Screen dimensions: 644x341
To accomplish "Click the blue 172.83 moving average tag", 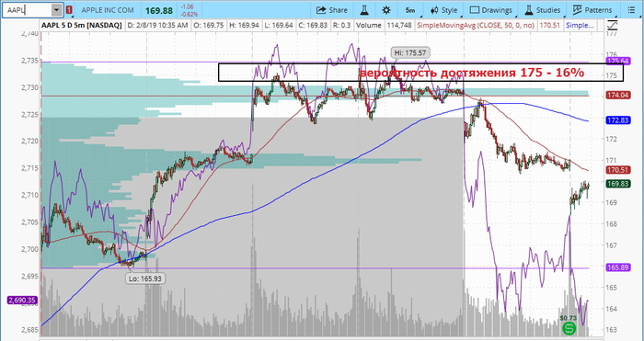I will pyautogui.click(x=619, y=119).
